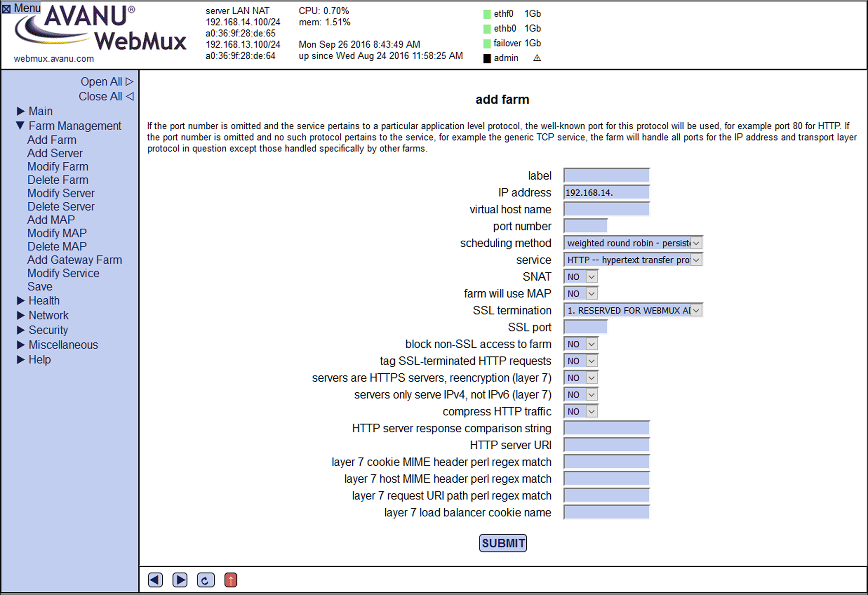Image resolution: width=868 pixels, height=595 pixels.
Task: Open the Add Server menu item
Action: (x=55, y=153)
